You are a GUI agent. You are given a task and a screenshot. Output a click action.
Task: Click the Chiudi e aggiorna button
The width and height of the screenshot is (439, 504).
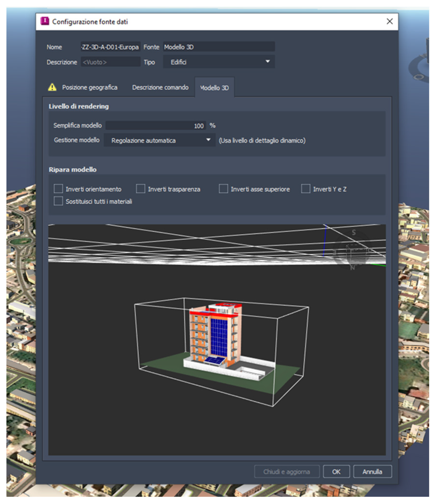pos(287,472)
